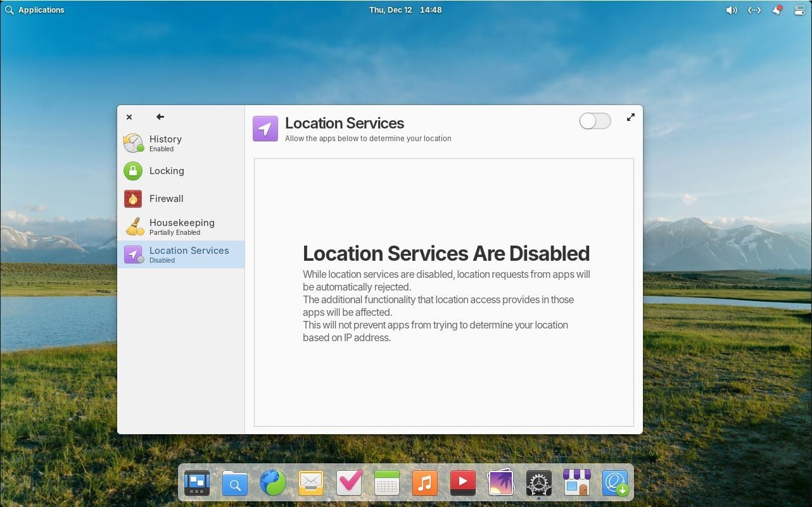
Task: Open the Mail app in the dock
Action: coord(311,484)
